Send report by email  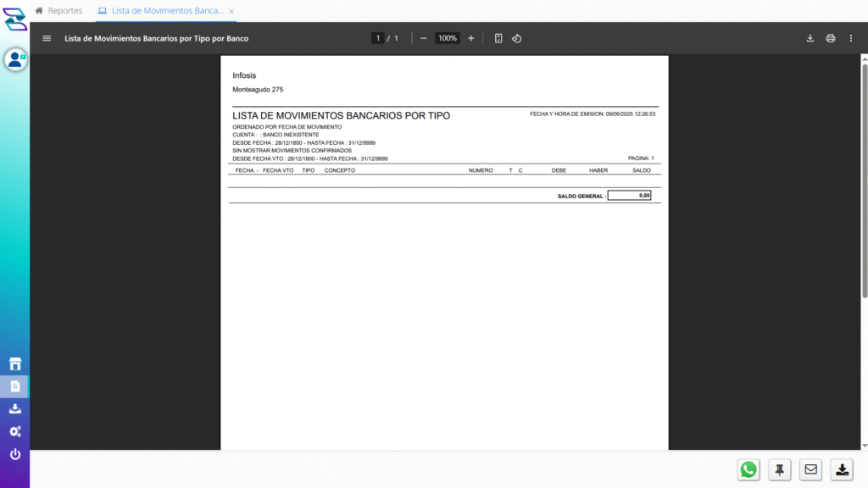[x=811, y=469]
